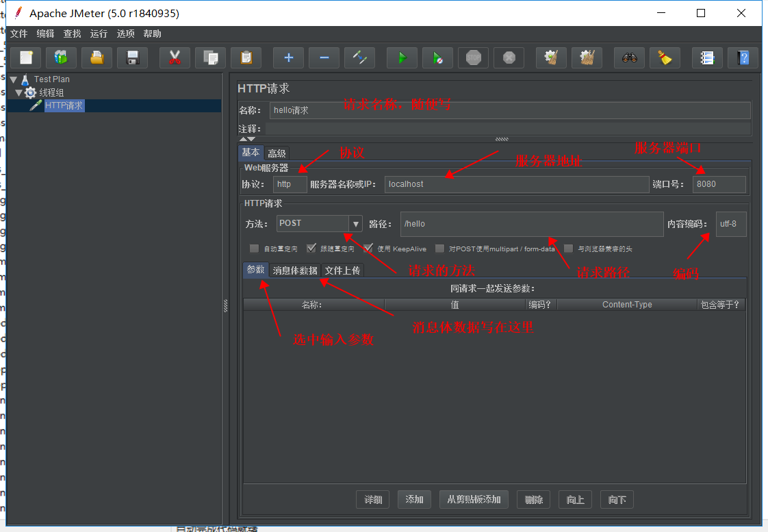This screenshot has height=532, width=768.
Task: Click the 名称 field containing hello请求
Action: (510, 110)
